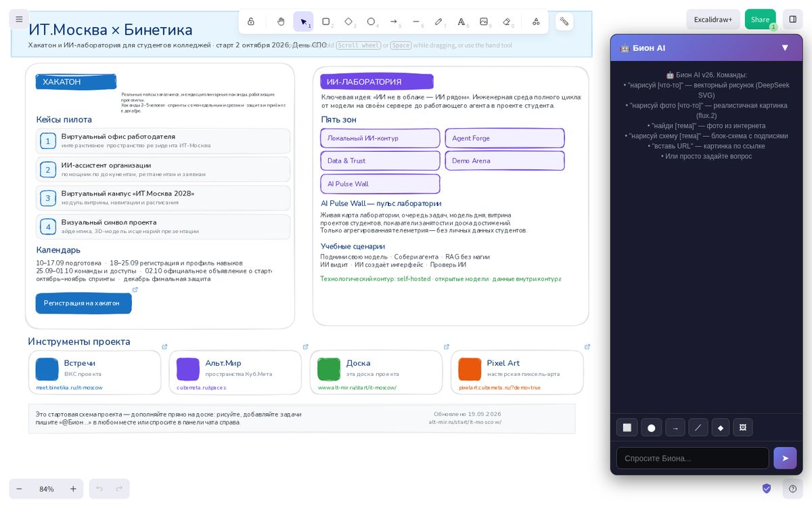Select the Hand panning tool
The image size is (812, 508).
click(x=281, y=22)
